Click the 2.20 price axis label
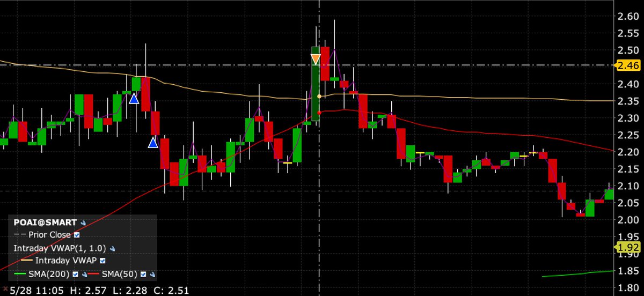Viewport: 644px width, 296px height. coord(628,152)
